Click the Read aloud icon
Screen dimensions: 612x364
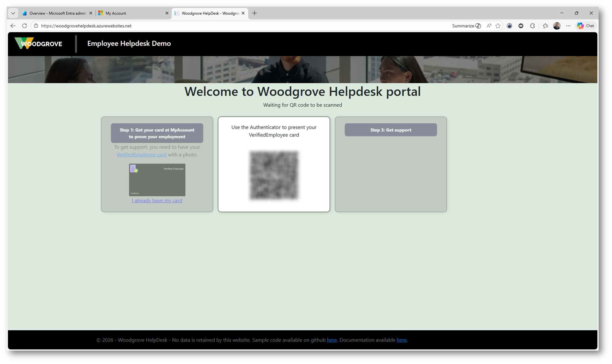click(x=489, y=26)
